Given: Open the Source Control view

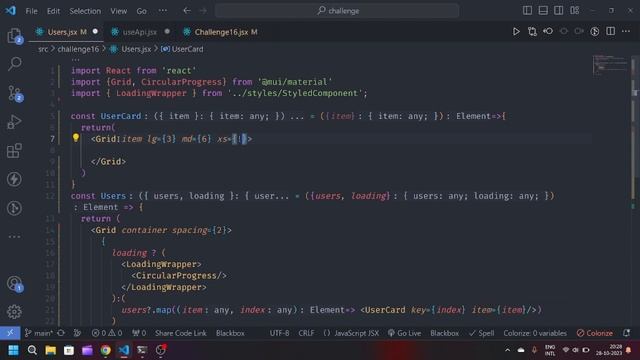Looking at the screenshot, I should click(x=14, y=93).
